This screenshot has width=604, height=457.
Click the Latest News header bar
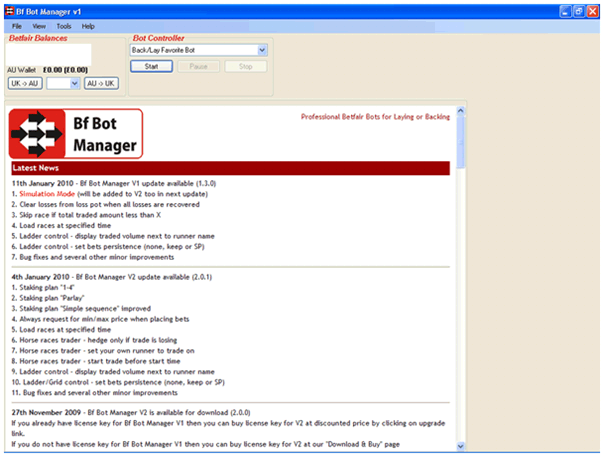[230, 168]
